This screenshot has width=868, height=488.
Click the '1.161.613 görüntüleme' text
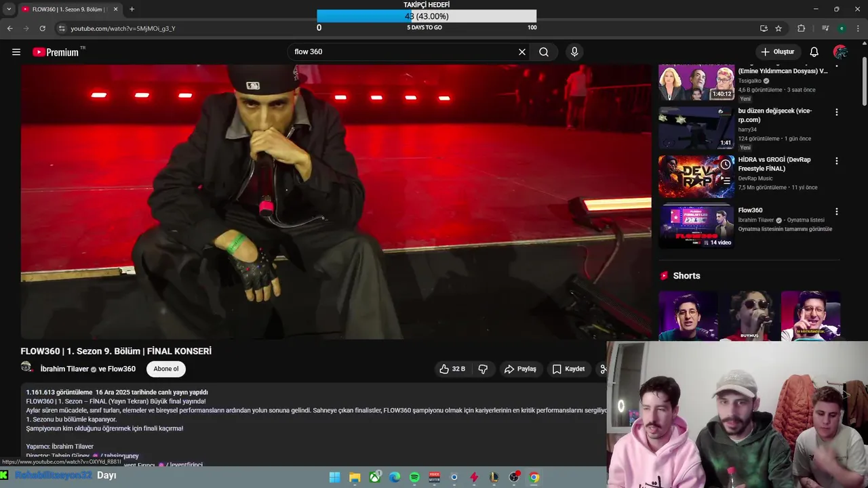click(x=59, y=392)
